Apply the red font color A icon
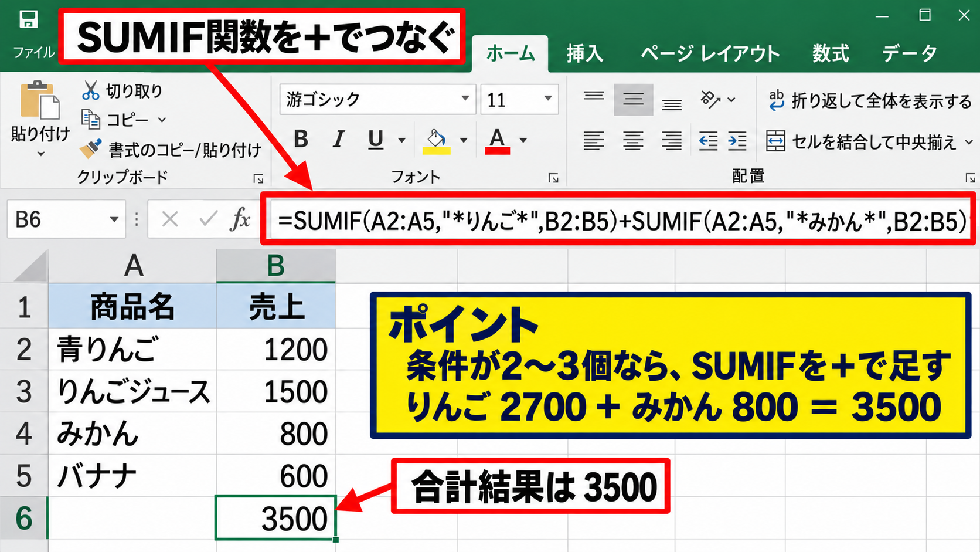Screen dimensions: 980x552 click(x=497, y=141)
